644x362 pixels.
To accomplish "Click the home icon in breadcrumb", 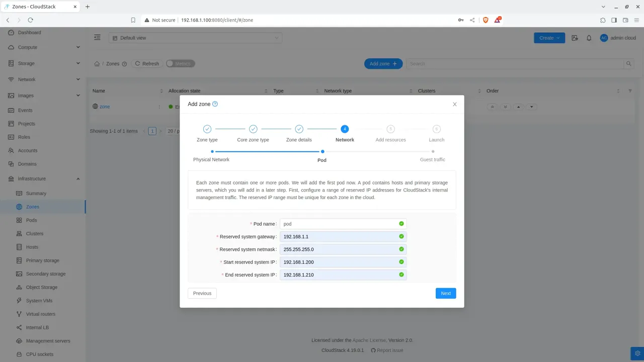I will pyautogui.click(x=97, y=64).
